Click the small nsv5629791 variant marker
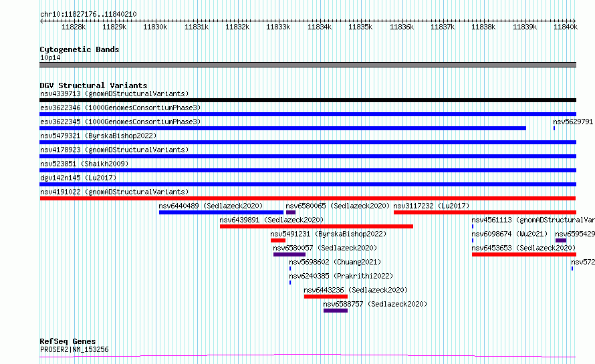This screenshot has width=595, height=364. pos(554,128)
